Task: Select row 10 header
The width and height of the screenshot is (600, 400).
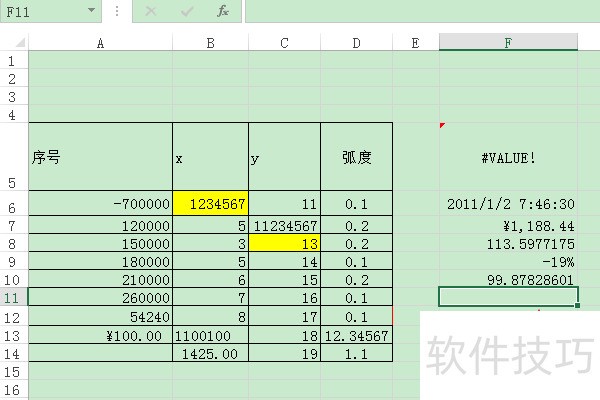Action: pyautogui.click(x=12, y=279)
